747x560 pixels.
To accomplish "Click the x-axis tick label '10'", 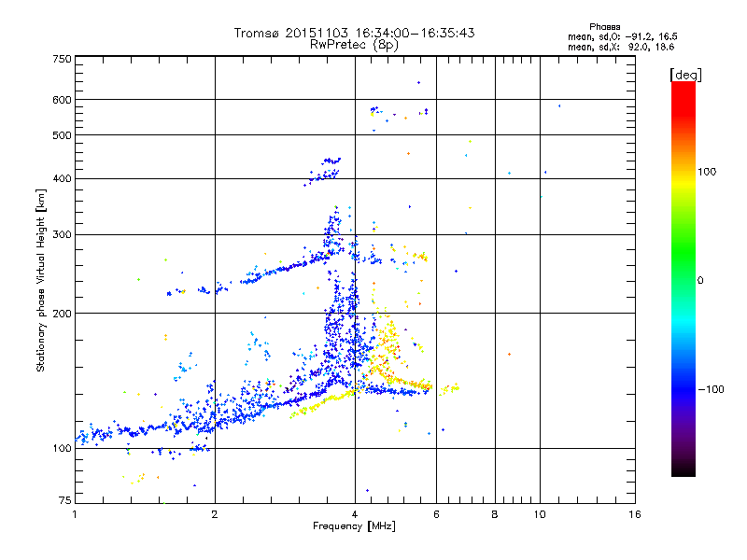I will tap(540, 514).
